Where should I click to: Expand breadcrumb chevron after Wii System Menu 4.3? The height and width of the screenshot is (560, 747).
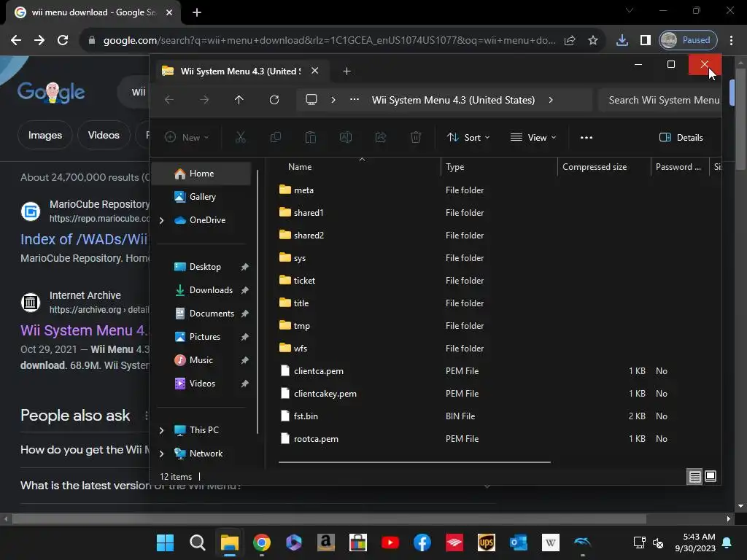(551, 100)
